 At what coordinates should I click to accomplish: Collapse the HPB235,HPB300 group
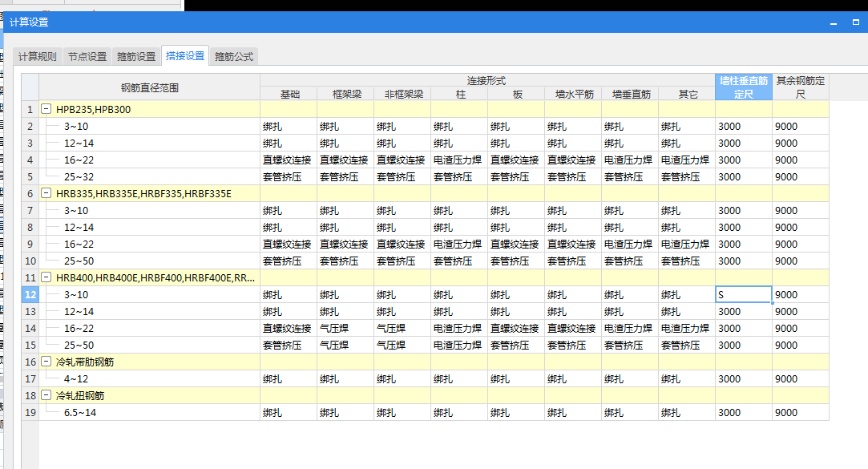tap(46, 109)
